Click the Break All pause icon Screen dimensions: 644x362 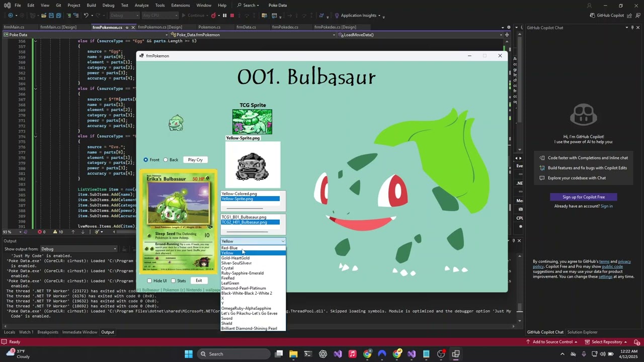coord(224,16)
